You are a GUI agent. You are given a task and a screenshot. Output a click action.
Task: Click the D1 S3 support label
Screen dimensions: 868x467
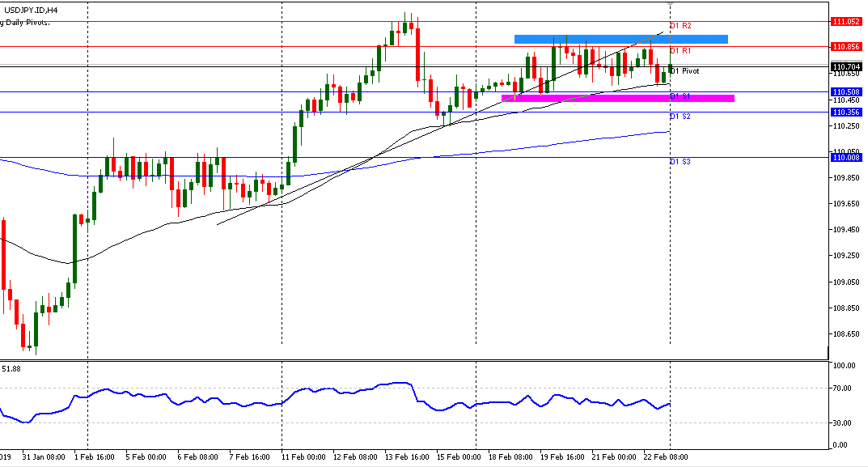coord(680,163)
